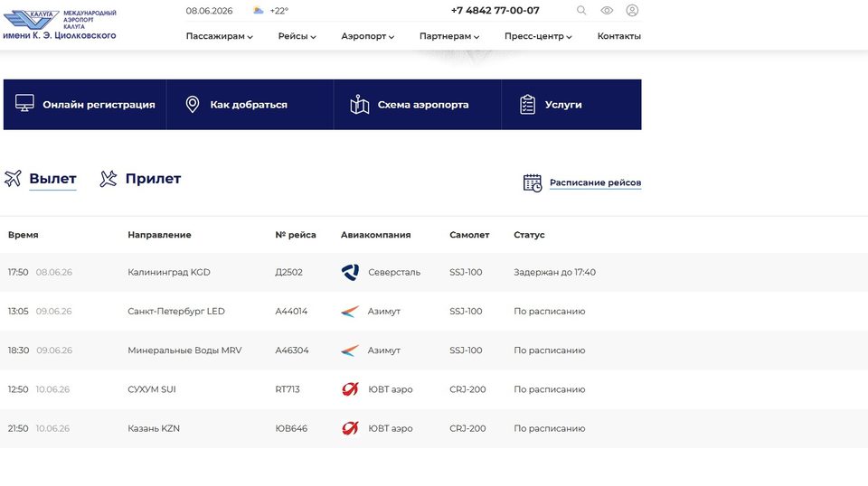The width and height of the screenshot is (868, 486).
Task: Click flight number RT713
Action: (288, 389)
